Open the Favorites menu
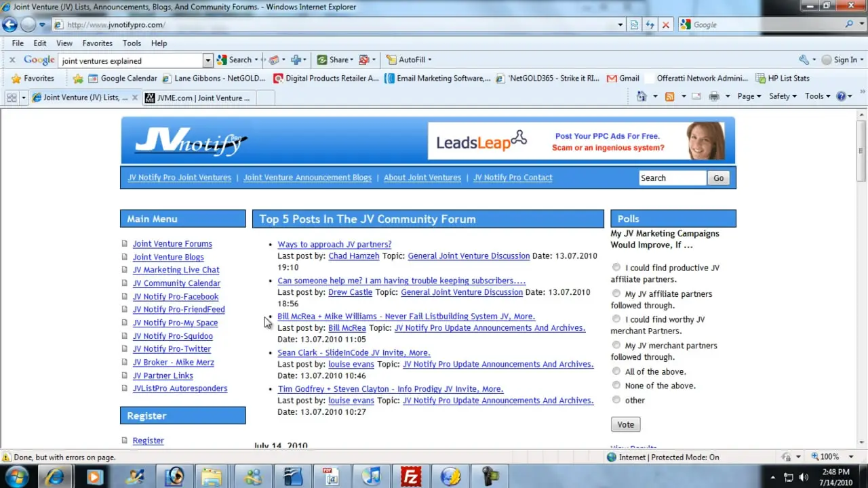 pyautogui.click(x=98, y=43)
